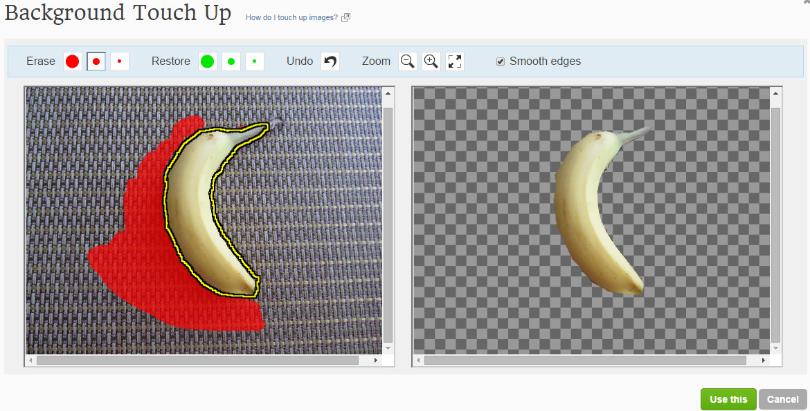This screenshot has height=411, width=810.
Task: Click the left pane vertical scrollbar thumb
Action: pyautogui.click(x=388, y=225)
